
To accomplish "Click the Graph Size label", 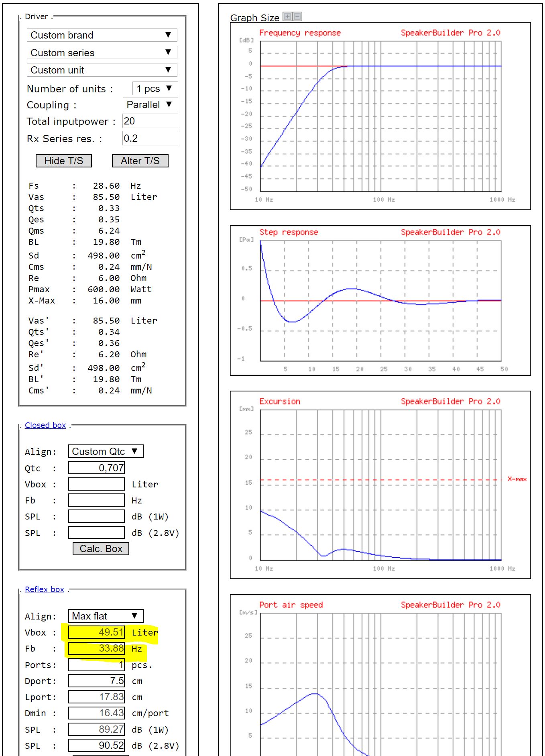I will pos(255,18).
